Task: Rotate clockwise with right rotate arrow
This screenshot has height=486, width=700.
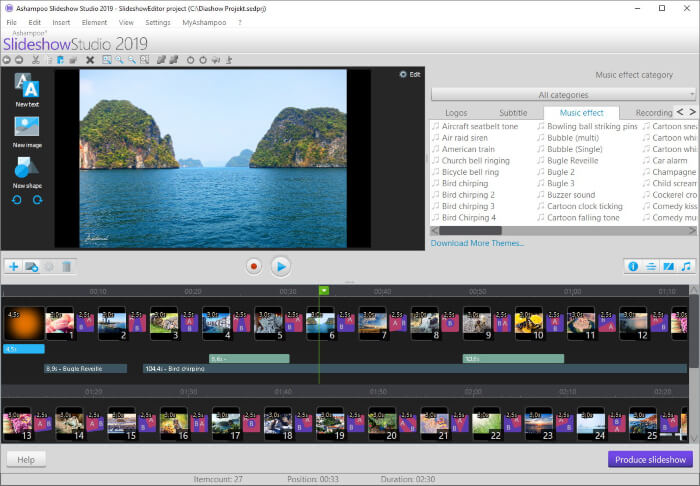Action: tap(38, 200)
